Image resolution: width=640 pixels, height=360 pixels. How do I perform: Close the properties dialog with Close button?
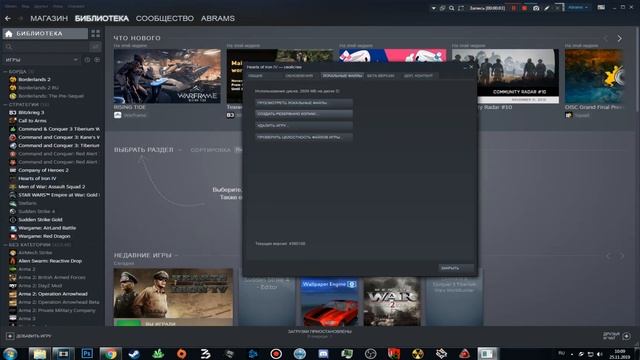tap(456, 268)
